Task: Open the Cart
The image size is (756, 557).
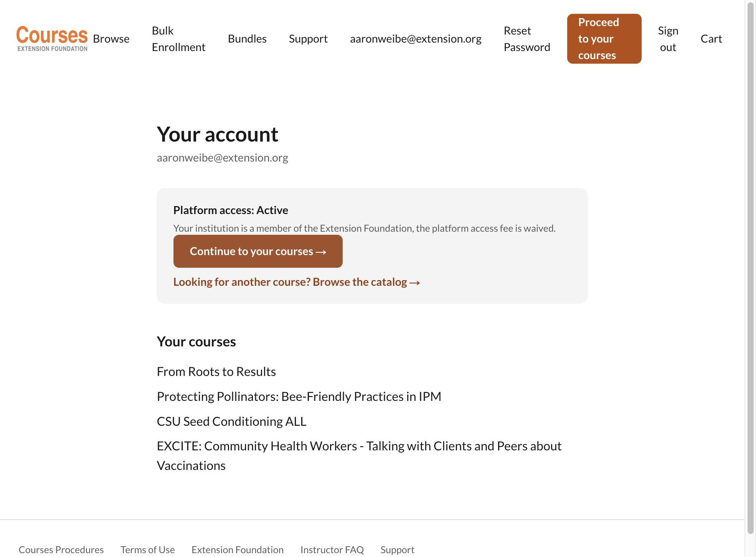Action: [711, 39]
